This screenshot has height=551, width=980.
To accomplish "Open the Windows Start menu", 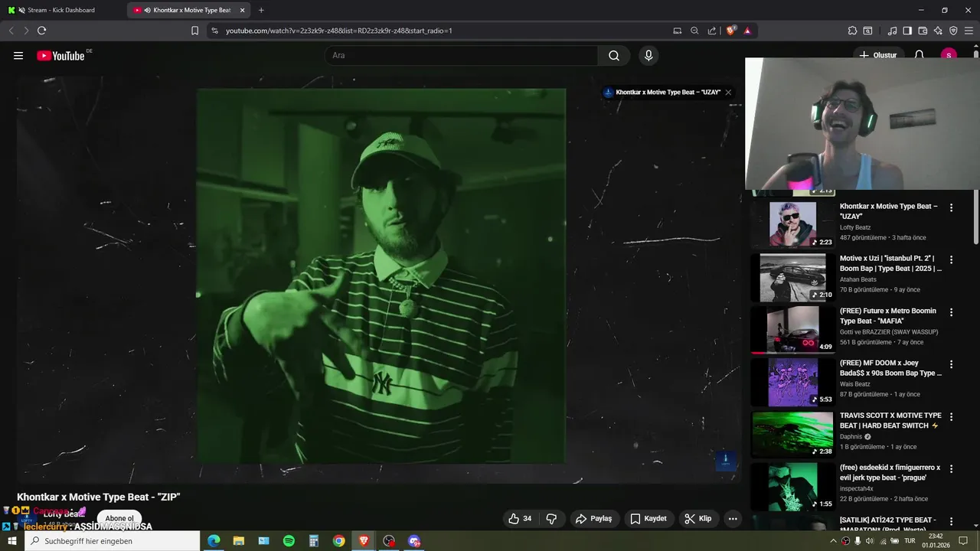I will click(x=11, y=541).
